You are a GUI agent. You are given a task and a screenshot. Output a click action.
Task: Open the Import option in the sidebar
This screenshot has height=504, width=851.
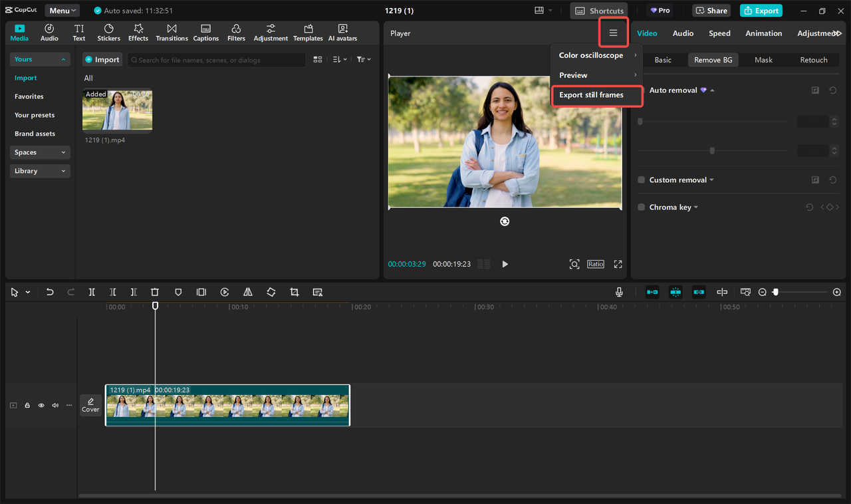click(25, 78)
